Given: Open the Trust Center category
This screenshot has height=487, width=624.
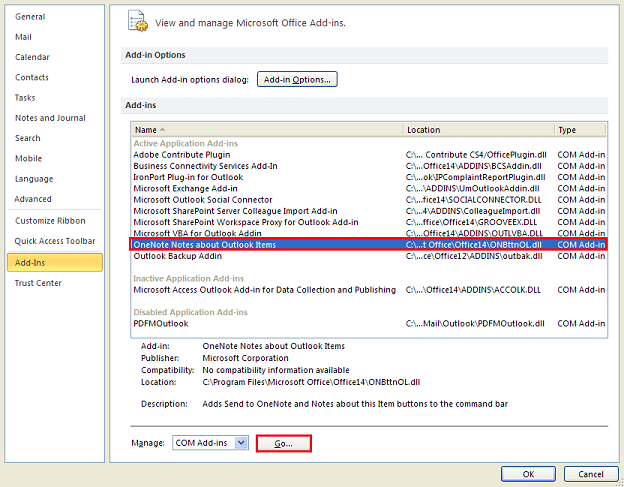Looking at the screenshot, I should (x=38, y=283).
